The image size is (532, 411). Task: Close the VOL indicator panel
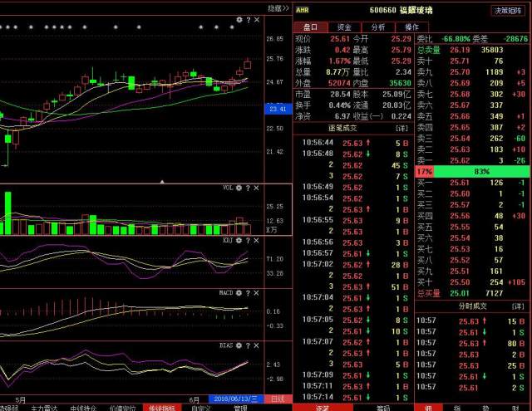[256, 188]
